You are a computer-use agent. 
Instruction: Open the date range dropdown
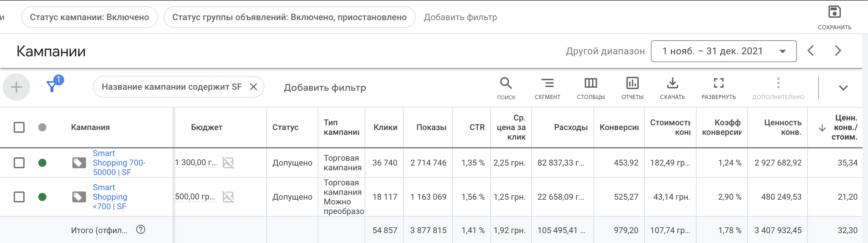724,51
